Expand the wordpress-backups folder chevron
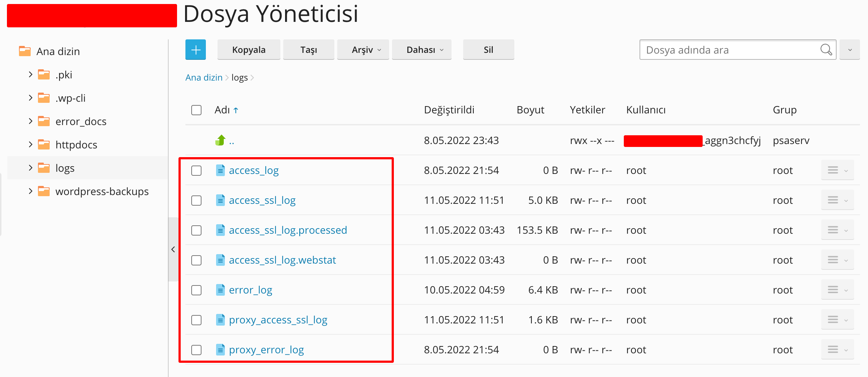 (30, 191)
